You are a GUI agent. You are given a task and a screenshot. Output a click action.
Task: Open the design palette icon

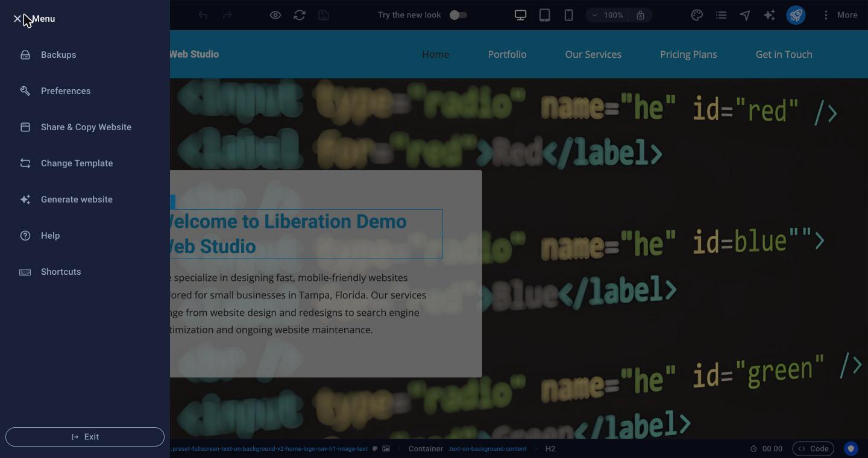tap(697, 15)
